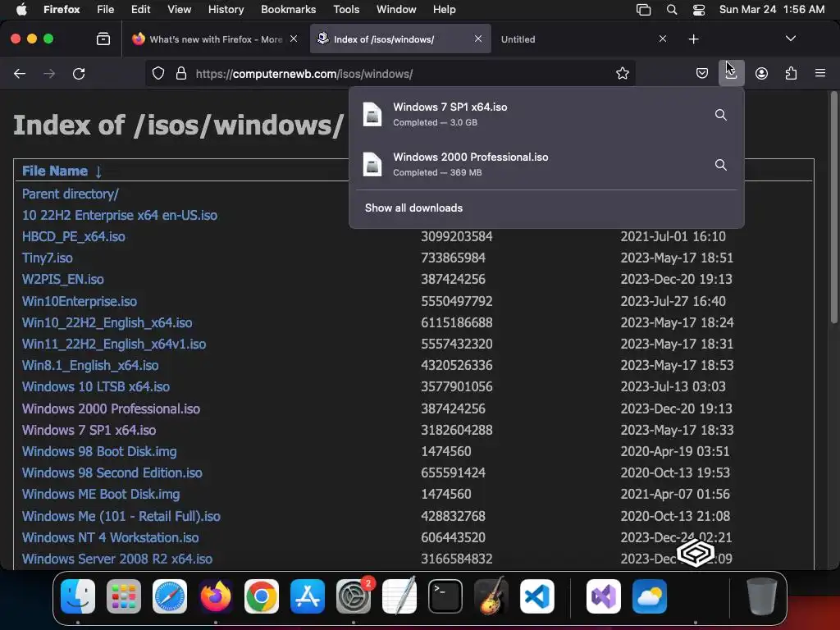Open the History menu

[226, 10]
